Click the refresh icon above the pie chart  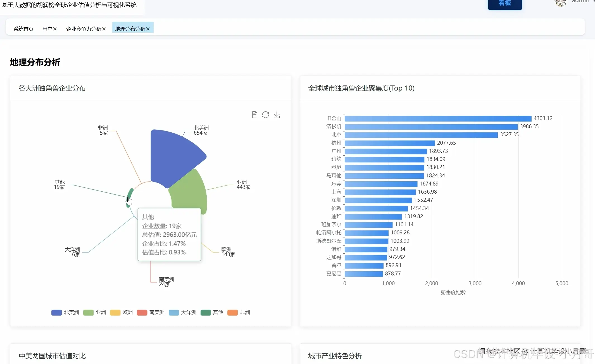265,115
